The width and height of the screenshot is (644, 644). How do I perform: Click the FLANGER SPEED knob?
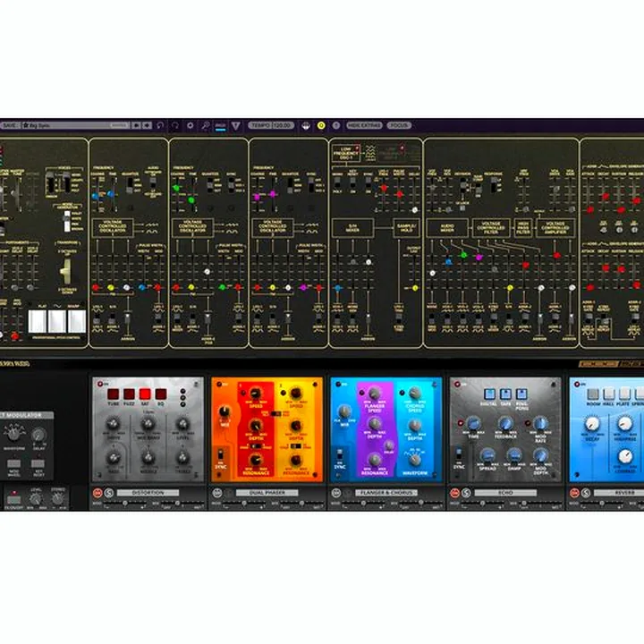click(x=374, y=394)
